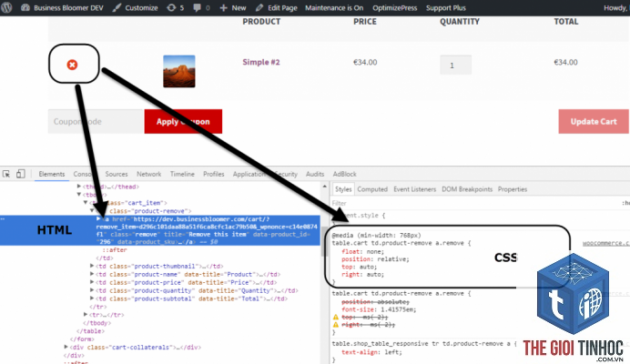The height and width of the screenshot is (364, 630).
Task: Expand the div class cart-collaterals node
Action: [66, 347]
